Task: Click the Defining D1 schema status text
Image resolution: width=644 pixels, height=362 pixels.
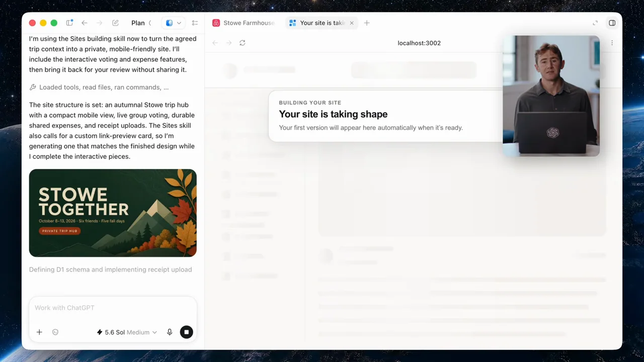Action: (110, 269)
